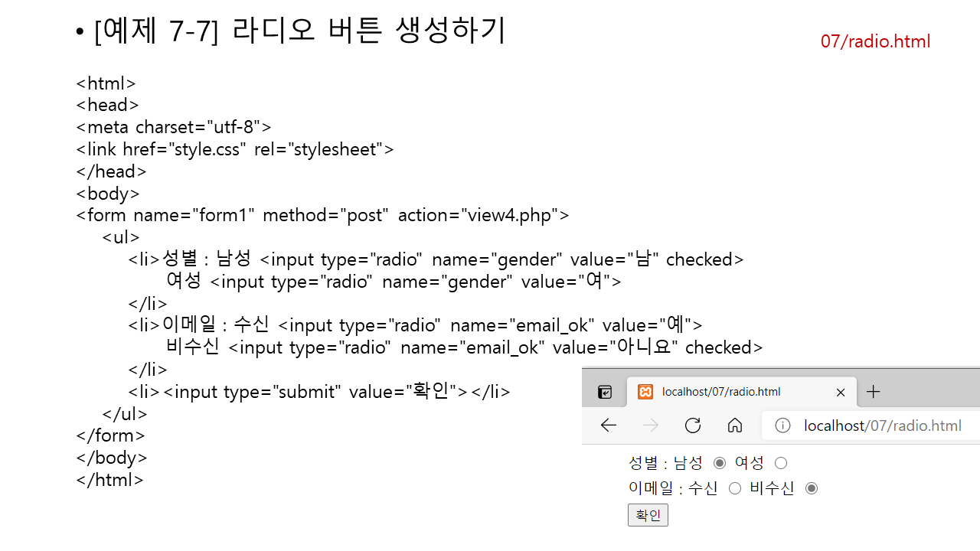Focus the address bar showing localhost/07/radio.html
Image resolution: width=980 pixels, height=551 pixels.
[882, 425]
